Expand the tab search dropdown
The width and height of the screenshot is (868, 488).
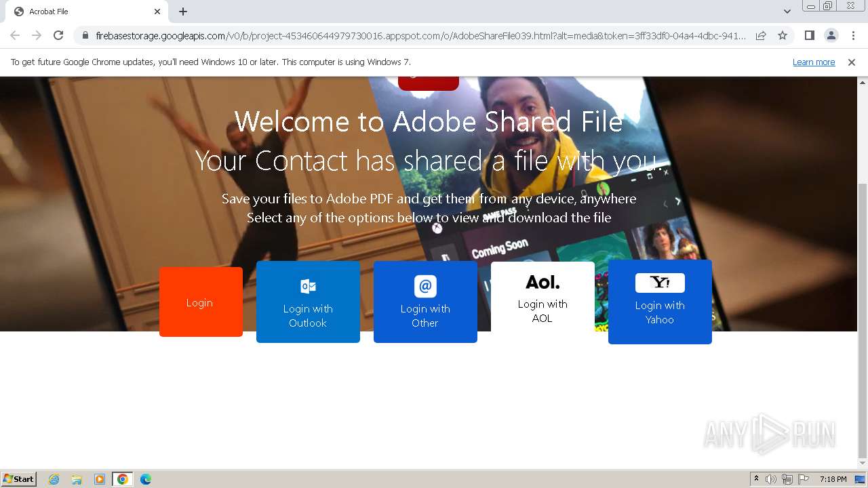pos(787,12)
